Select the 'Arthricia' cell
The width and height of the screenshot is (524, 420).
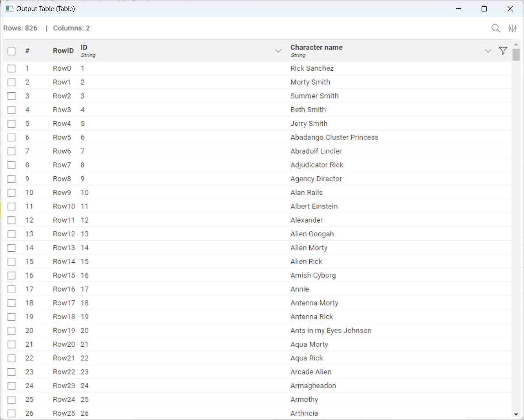point(304,413)
